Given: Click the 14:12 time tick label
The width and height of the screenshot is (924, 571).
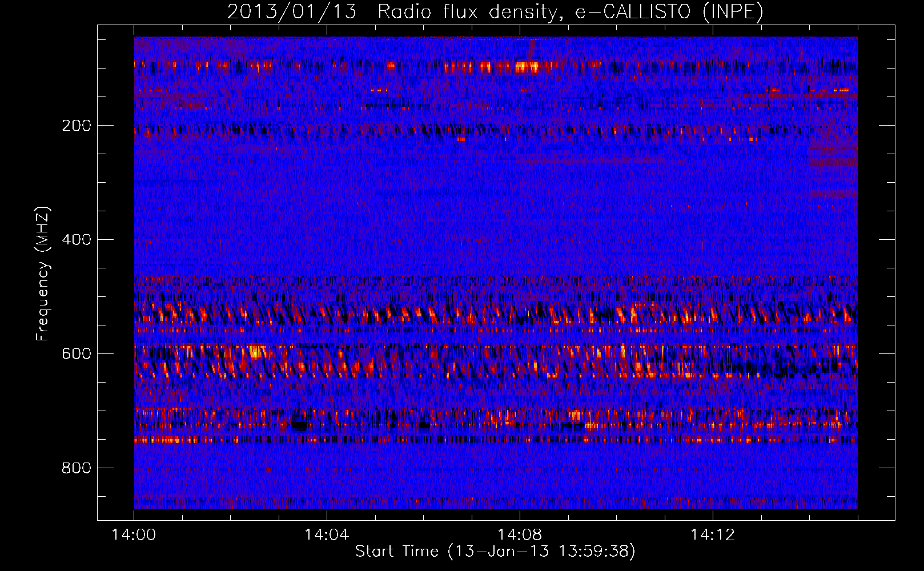Looking at the screenshot, I should [713, 534].
